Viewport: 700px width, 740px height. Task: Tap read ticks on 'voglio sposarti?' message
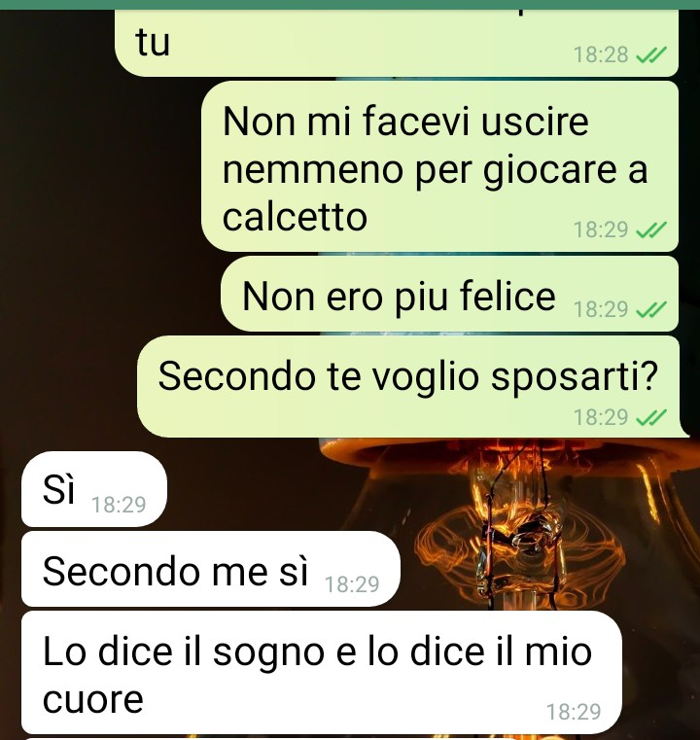coord(651,417)
